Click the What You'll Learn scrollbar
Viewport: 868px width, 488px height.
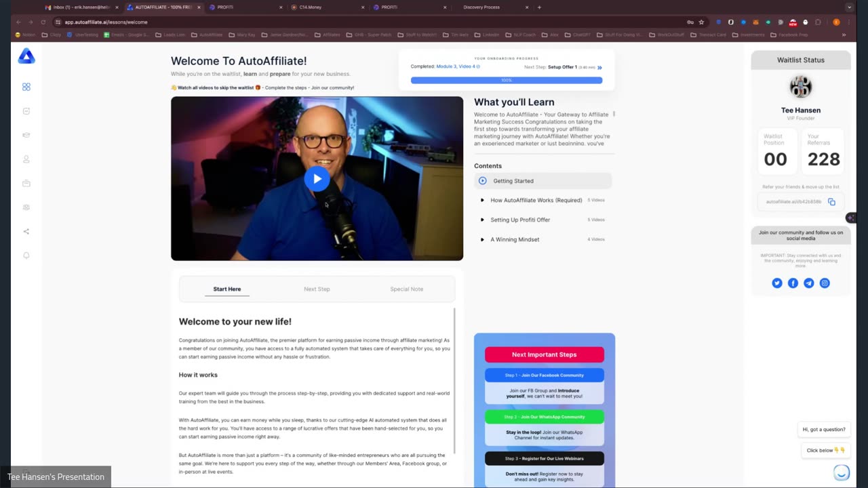click(x=614, y=115)
